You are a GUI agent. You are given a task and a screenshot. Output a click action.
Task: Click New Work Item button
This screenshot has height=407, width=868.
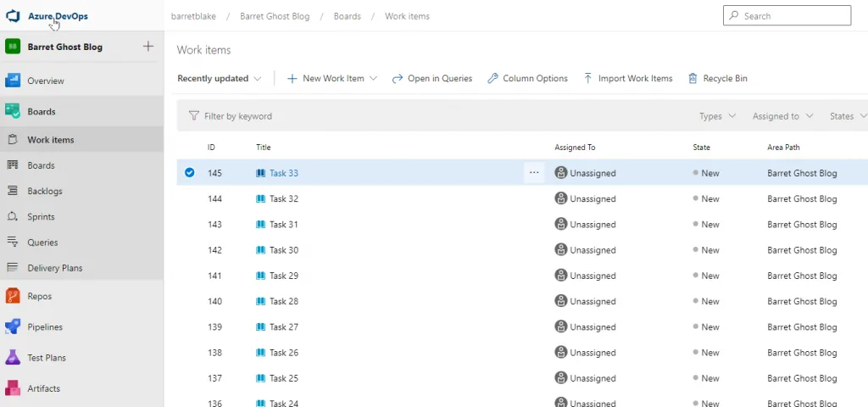click(x=325, y=79)
